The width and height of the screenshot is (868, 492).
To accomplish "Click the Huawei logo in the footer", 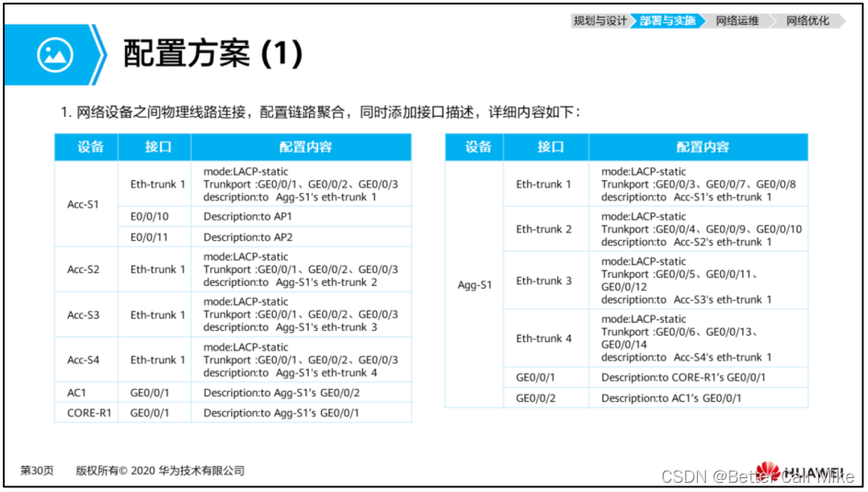I will point(801,472).
